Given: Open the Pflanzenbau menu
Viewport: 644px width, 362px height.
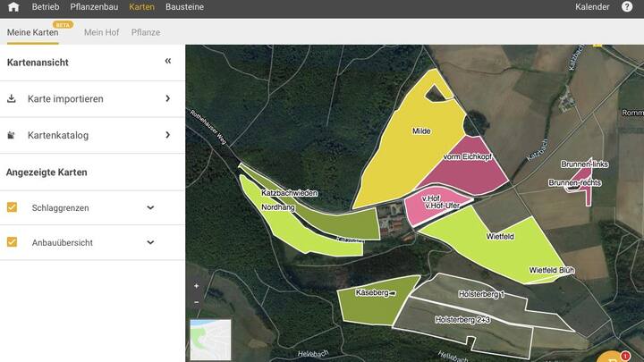Looking at the screenshot, I should click(x=94, y=7).
